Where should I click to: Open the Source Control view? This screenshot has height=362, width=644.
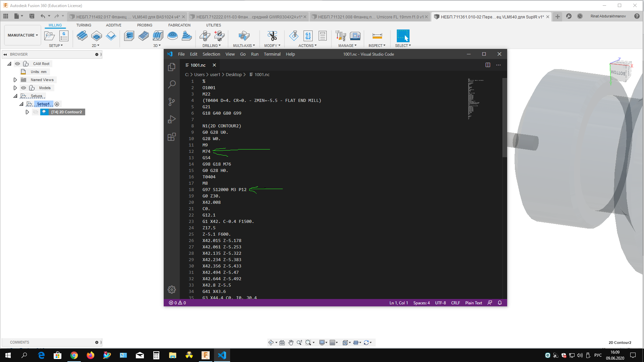(x=172, y=102)
